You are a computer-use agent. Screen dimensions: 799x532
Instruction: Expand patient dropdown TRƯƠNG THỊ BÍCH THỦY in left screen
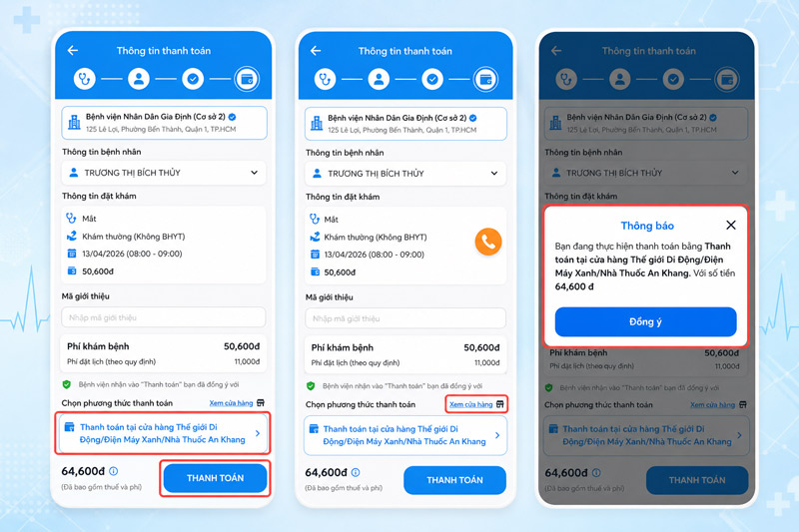pyautogui.click(x=164, y=173)
